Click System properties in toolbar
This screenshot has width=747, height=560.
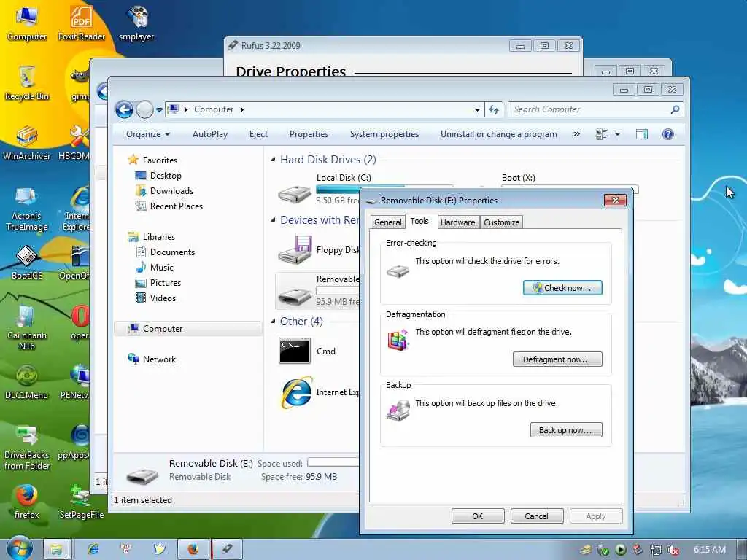point(384,134)
